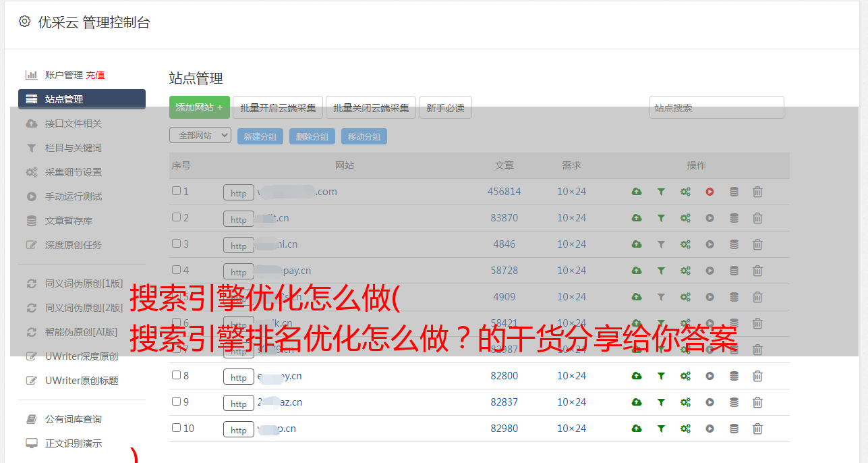This screenshot has width=868, height=463.
Task: Click the gears icon in row 9
Action: (x=685, y=402)
